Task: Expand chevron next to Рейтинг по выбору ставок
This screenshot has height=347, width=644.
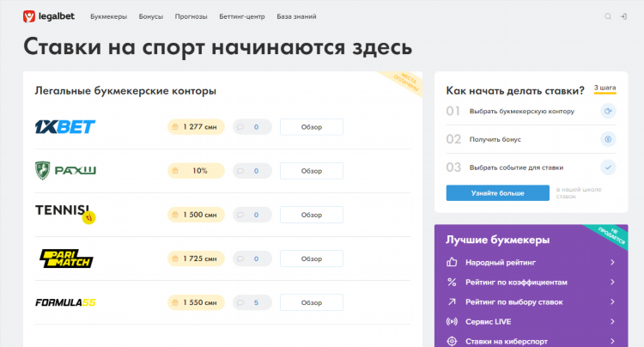Action: 612,301
